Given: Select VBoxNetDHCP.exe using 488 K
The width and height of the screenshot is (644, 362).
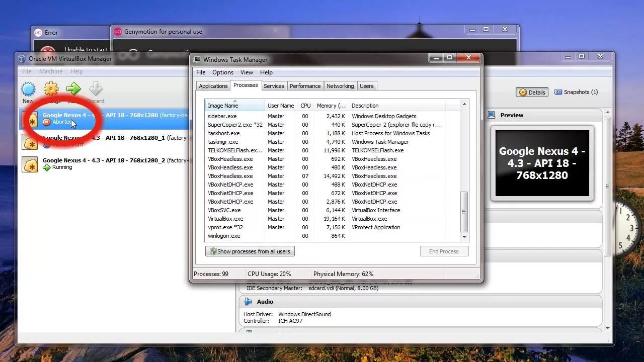Looking at the screenshot, I should [x=333, y=185].
